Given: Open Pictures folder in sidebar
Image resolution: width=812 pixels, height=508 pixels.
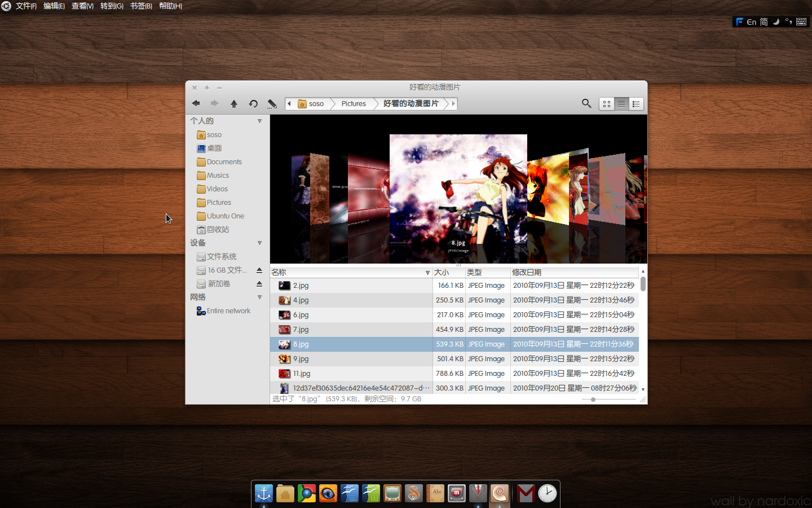Looking at the screenshot, I should click(x=214, y=203).
